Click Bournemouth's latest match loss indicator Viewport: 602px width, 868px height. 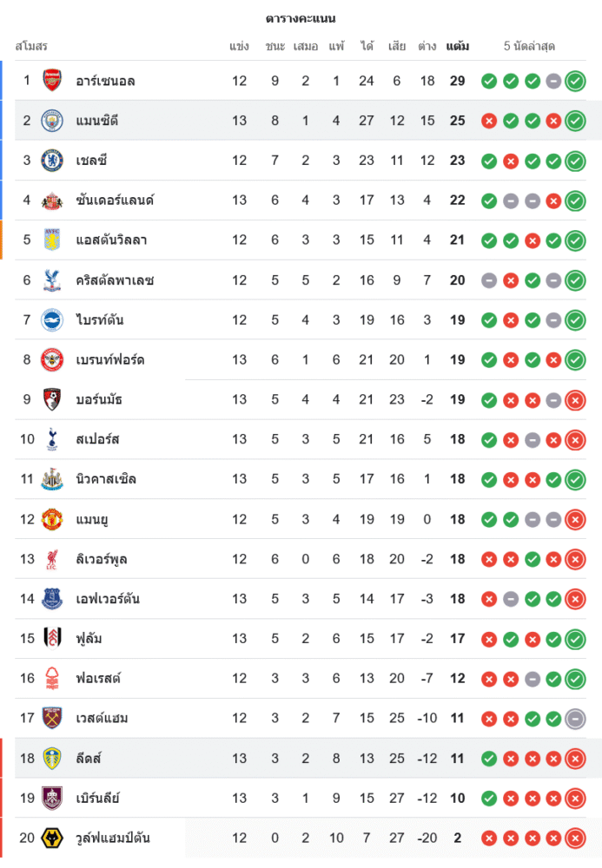click(575, 400)
